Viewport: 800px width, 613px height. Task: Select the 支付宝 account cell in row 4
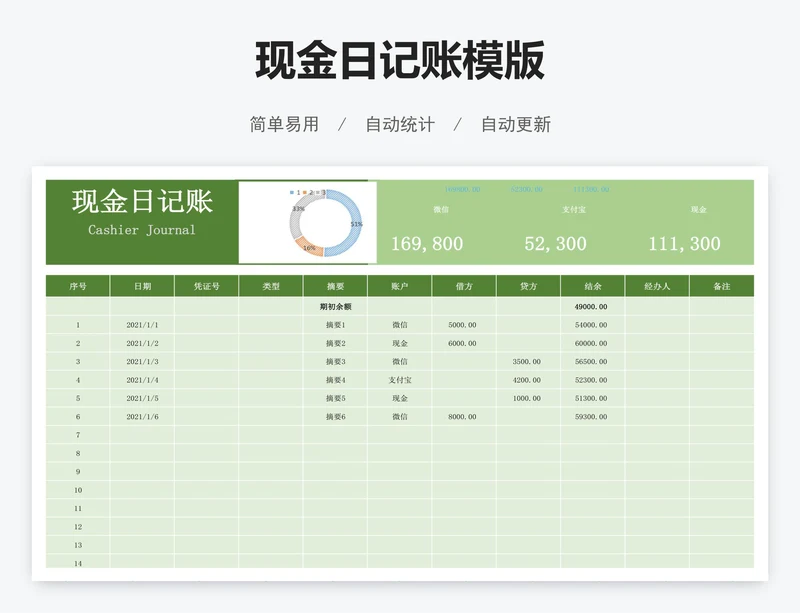coord(399,380)
